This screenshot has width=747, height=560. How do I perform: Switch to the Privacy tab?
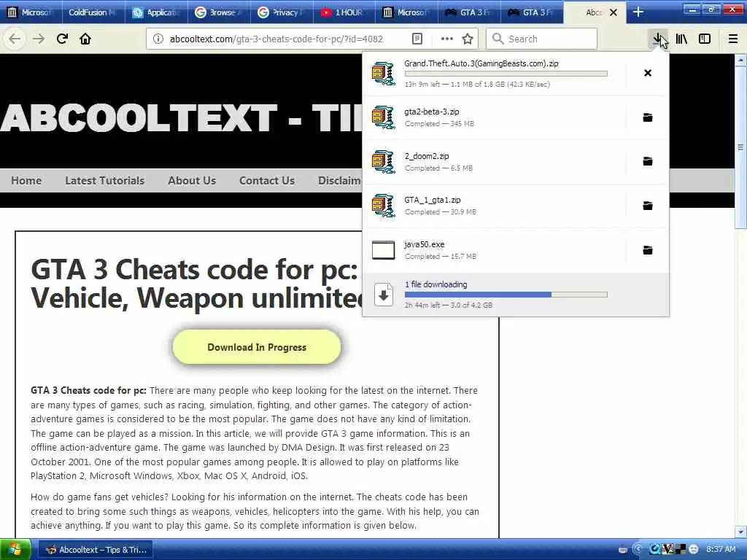pyautogui.click(x=282, y=12)
